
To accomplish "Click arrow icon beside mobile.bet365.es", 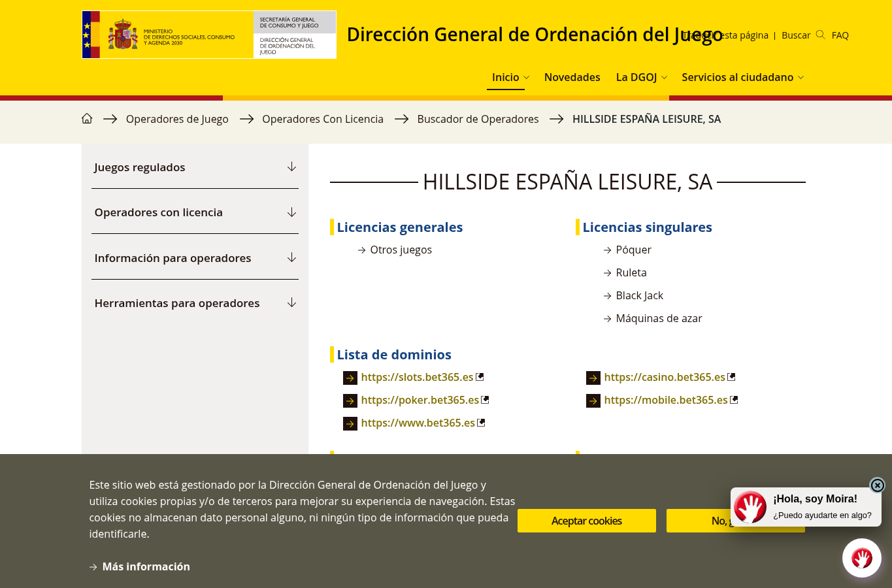I will (x=593, y=400).
